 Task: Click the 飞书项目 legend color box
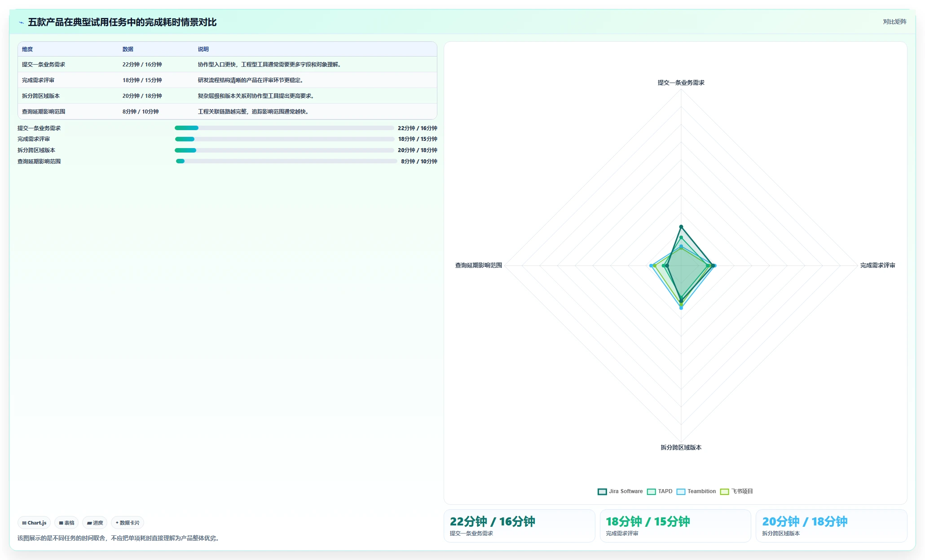(x=725, y=491)
